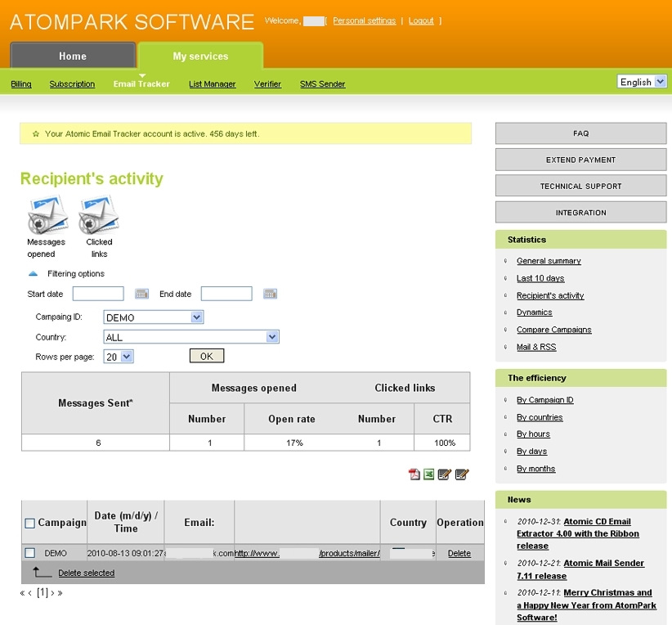This screenshot has height=625, width=672.
Task: Open Last 10 days statistics
Action: (540, 278)
